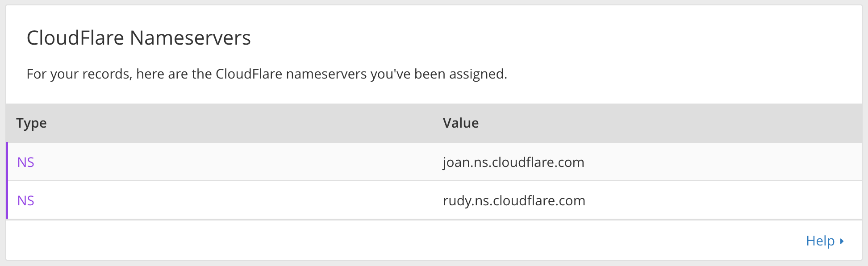Click the word Nameservers in the title
Image resolution: width=868 pixels, height=266 pixels.
click(x=190, y=37)
